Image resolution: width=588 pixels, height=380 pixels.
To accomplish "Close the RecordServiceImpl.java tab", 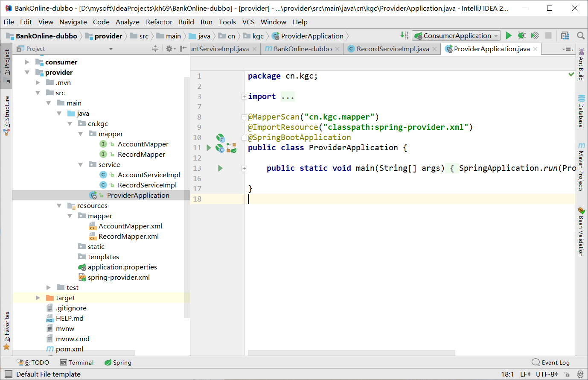I will pyautogui.click(x=434, y=49).
